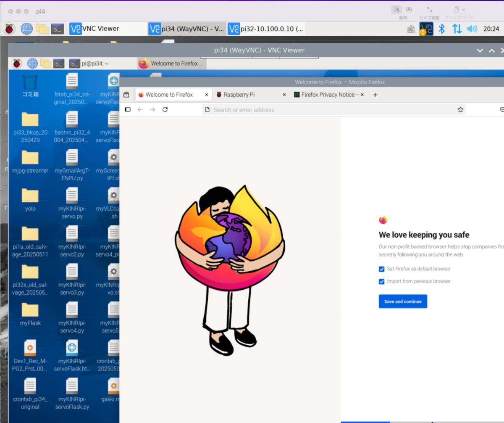
Task: Close the Firefox Privacy Notice tab
Action: 362,95
